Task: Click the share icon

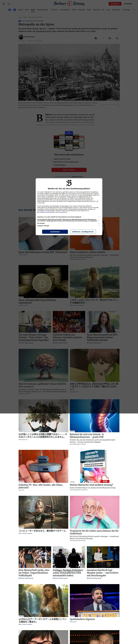Action: pos(117,38)
